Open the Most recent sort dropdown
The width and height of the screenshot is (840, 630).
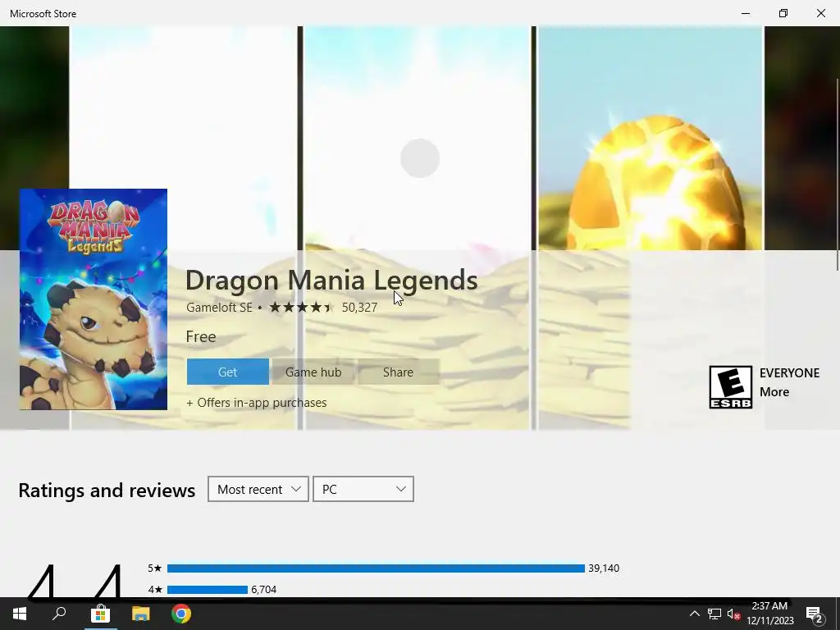pos(258,489)
